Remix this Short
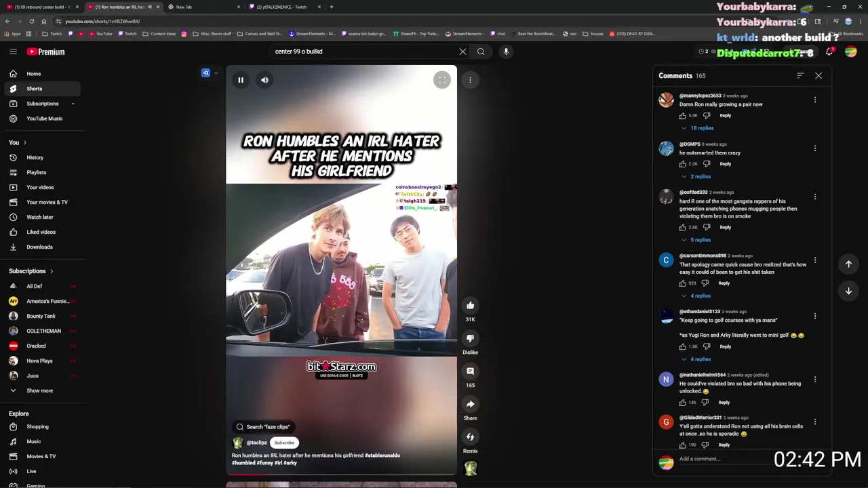The height and width of the screenshot is (488, 868). pos(470,436)
